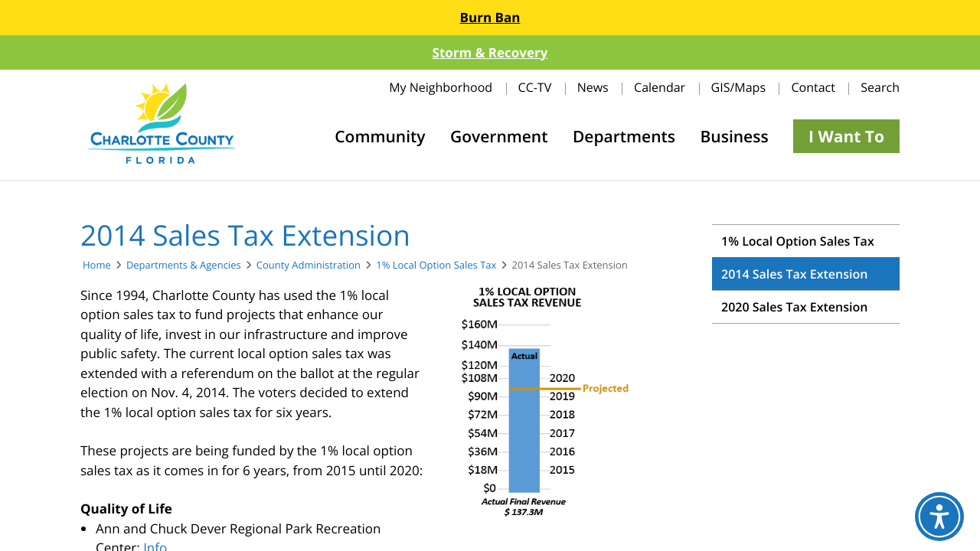This screenshot has height=551, width=980.
Task: Open CC-TV
Action: click(x=534, y=87)
